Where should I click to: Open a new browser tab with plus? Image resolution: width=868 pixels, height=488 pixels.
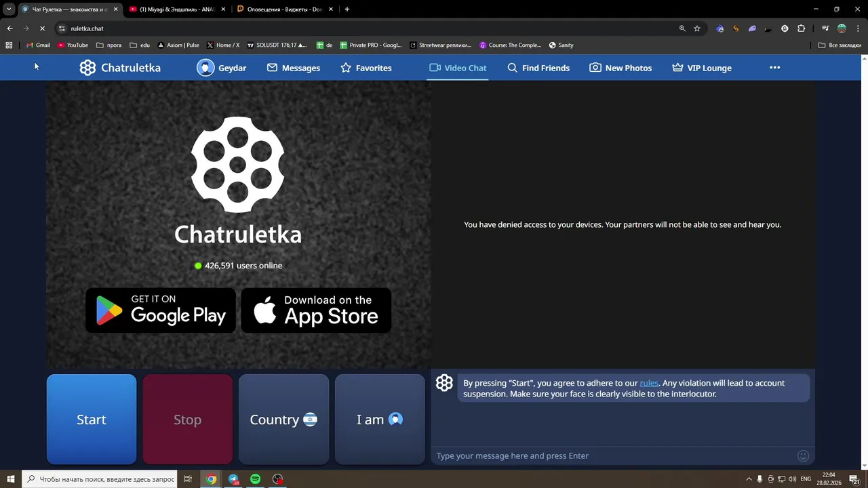pyautogui.click(x=347, y=9)
